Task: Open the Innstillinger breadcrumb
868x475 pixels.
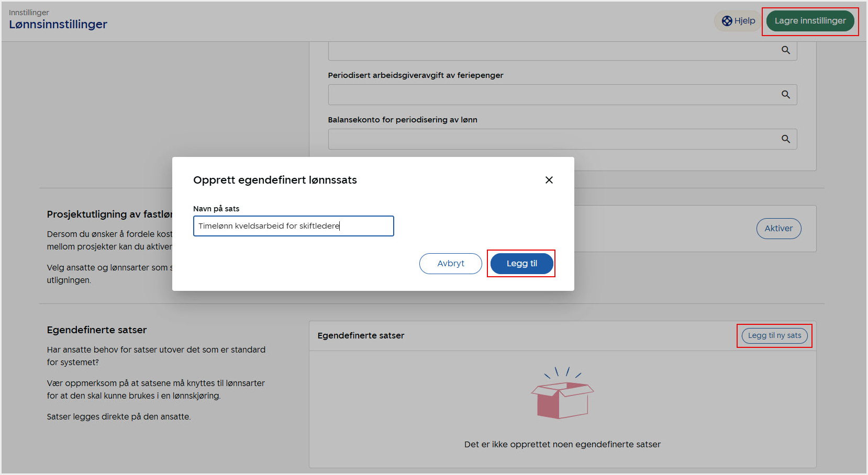Action: coord(29,13)
